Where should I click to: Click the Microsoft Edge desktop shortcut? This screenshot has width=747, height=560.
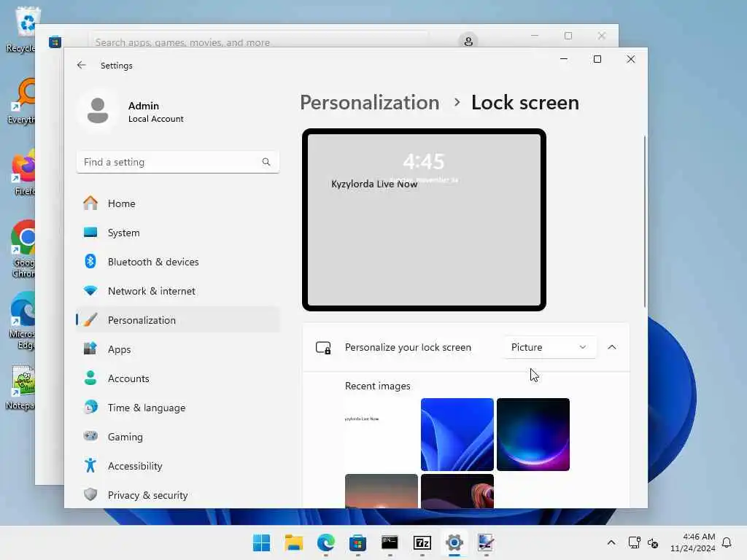click(x=22, y=321)
